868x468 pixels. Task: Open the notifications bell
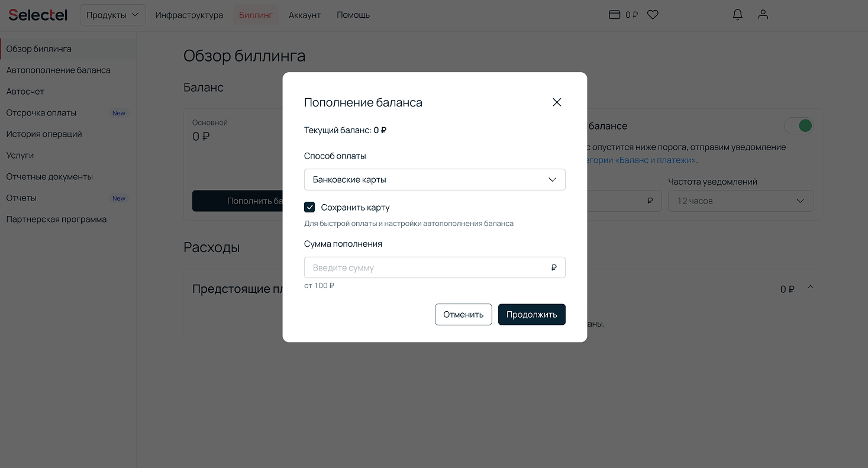coord(737,15)
